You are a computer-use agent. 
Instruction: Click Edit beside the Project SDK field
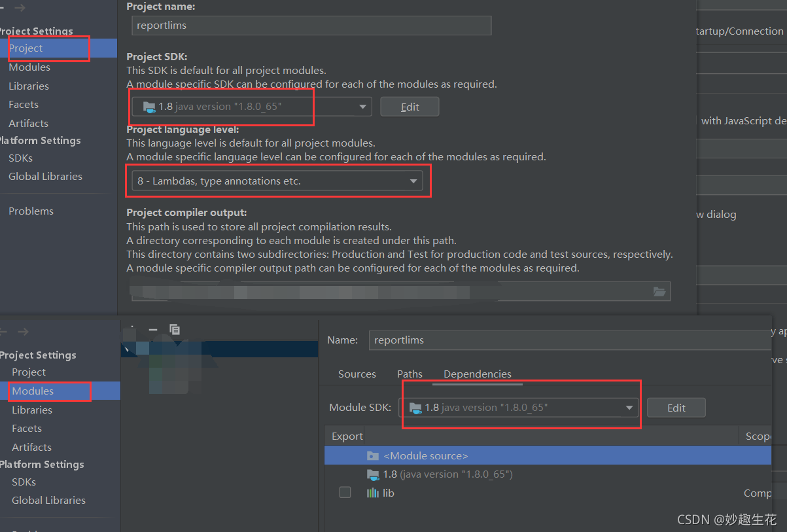(x=410, y=106)
